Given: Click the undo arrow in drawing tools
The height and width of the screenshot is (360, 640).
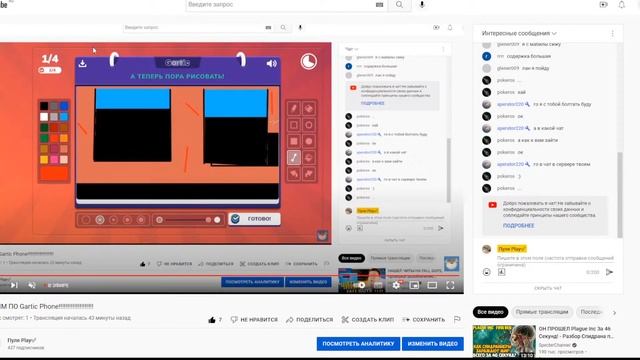Looking at the screenshot, I should click(293, 174).
